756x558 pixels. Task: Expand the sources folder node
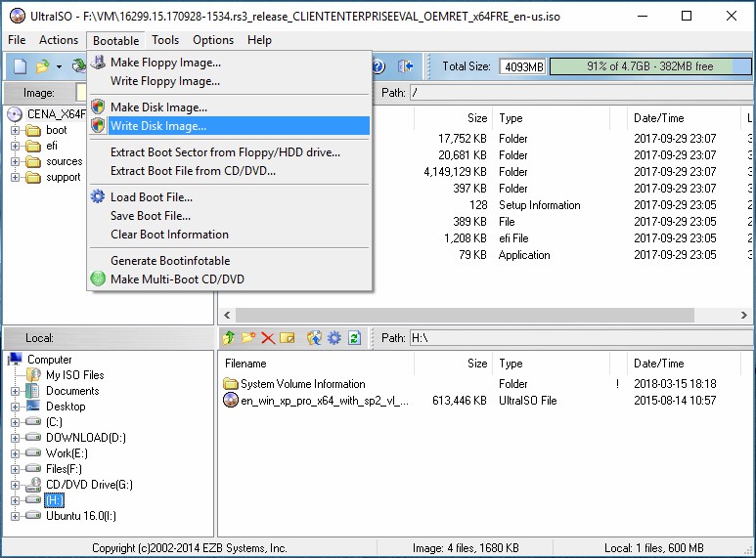pos(15,161)
